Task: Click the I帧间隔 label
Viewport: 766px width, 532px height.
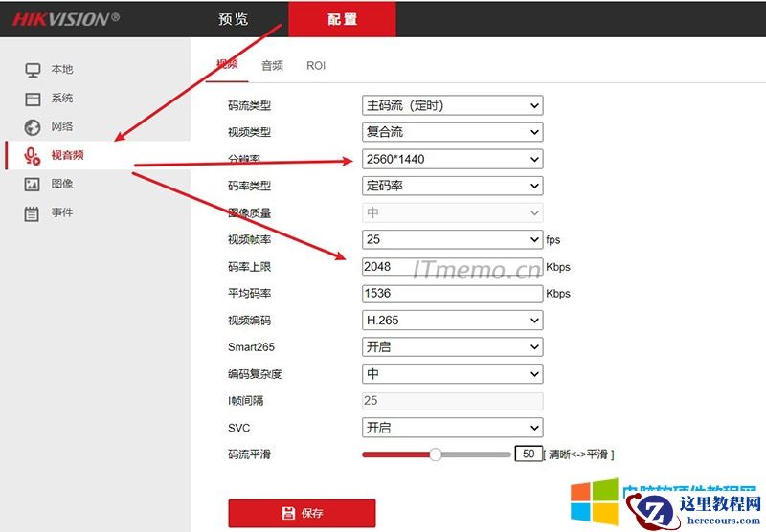Action: [x=246, y=401]
